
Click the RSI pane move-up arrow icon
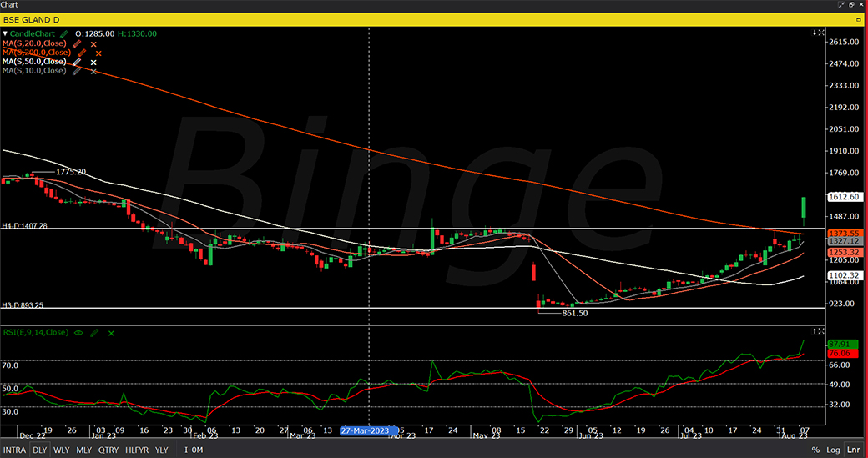pos(815,330)
